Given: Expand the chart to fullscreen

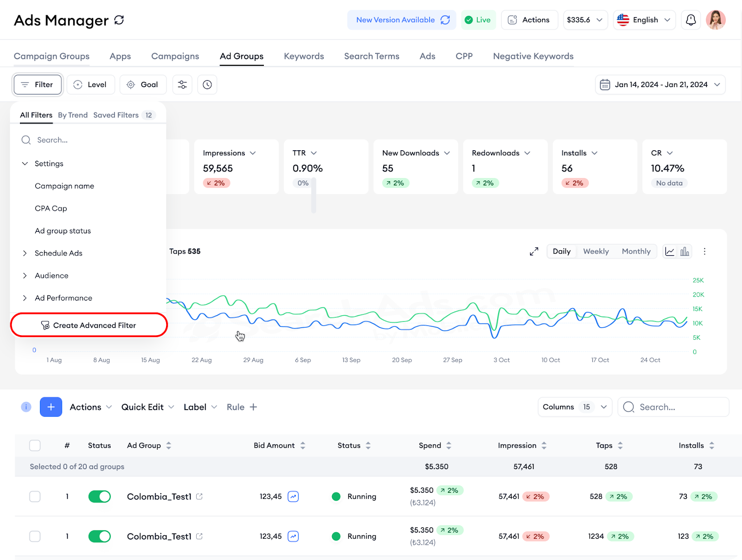Looking at the screenshot, I should pyautogui.click(x=534, y=251).
